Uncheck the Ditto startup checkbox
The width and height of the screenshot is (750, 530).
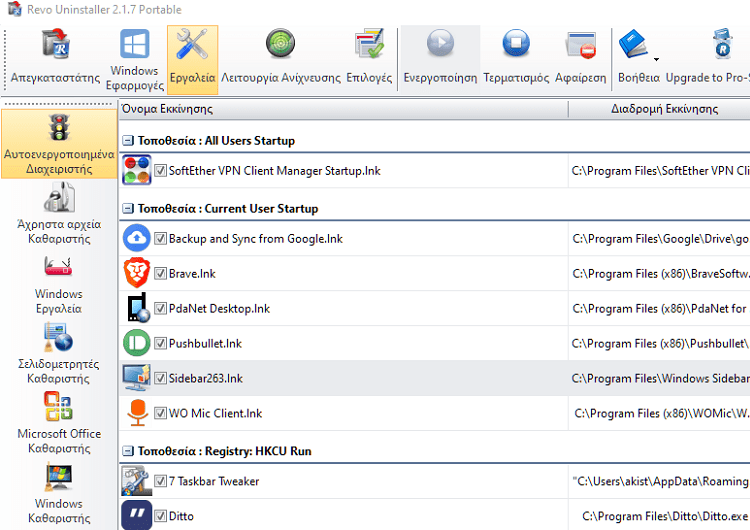(160, 516)
